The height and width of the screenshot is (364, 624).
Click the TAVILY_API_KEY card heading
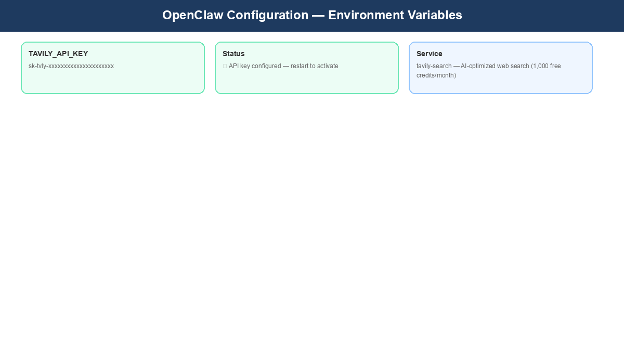pos(58,54)
